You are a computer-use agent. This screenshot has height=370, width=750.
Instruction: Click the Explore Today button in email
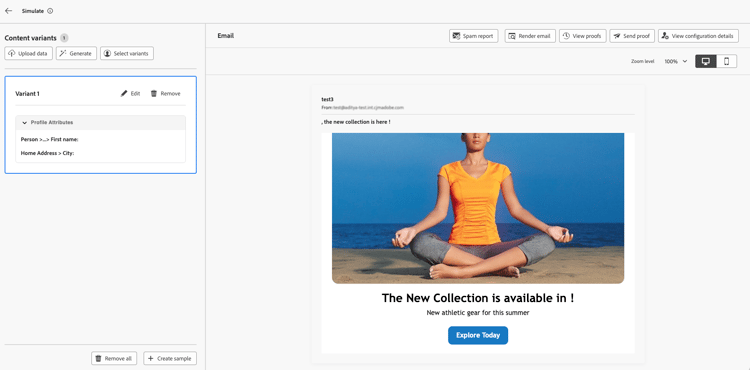(x=478, y=335)
